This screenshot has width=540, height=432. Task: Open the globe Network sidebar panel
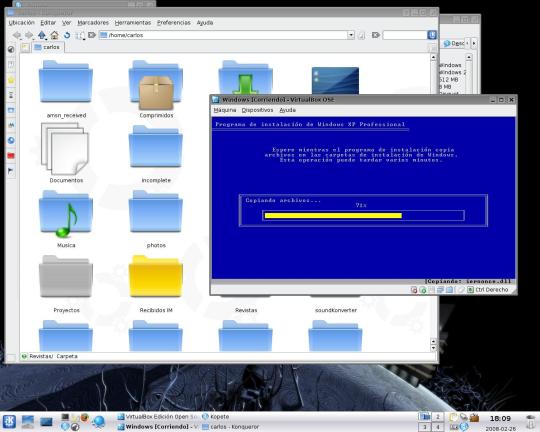click(11, 140)
